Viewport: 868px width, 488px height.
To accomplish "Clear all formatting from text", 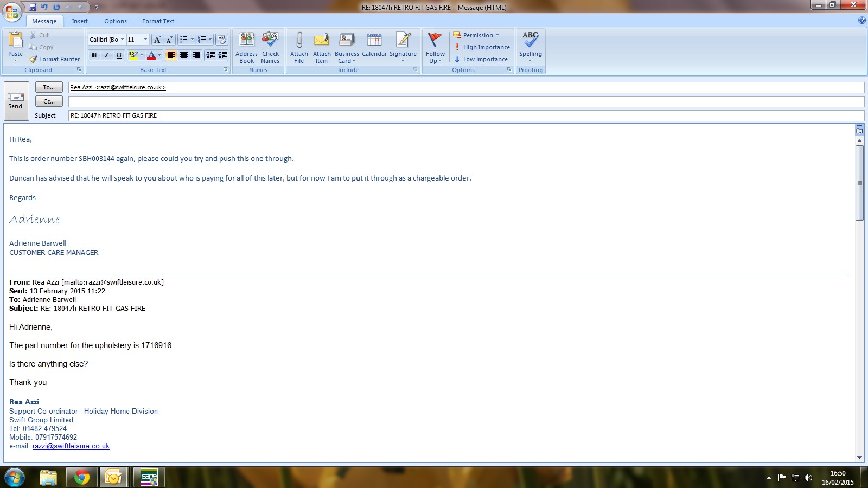I will (221, 40).
